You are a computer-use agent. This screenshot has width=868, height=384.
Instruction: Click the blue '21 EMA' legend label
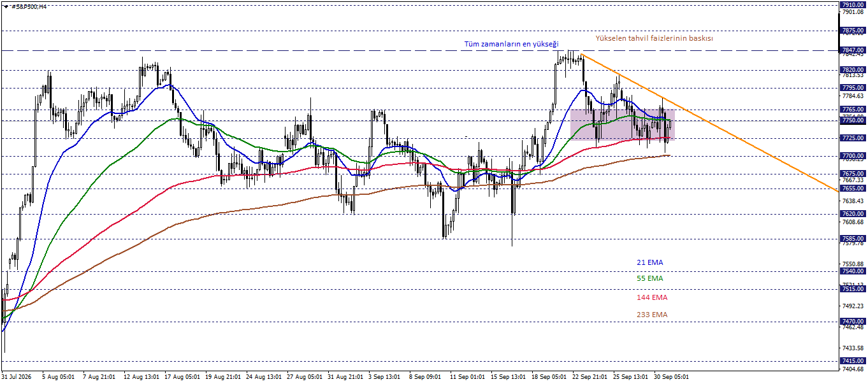[650, 262]
